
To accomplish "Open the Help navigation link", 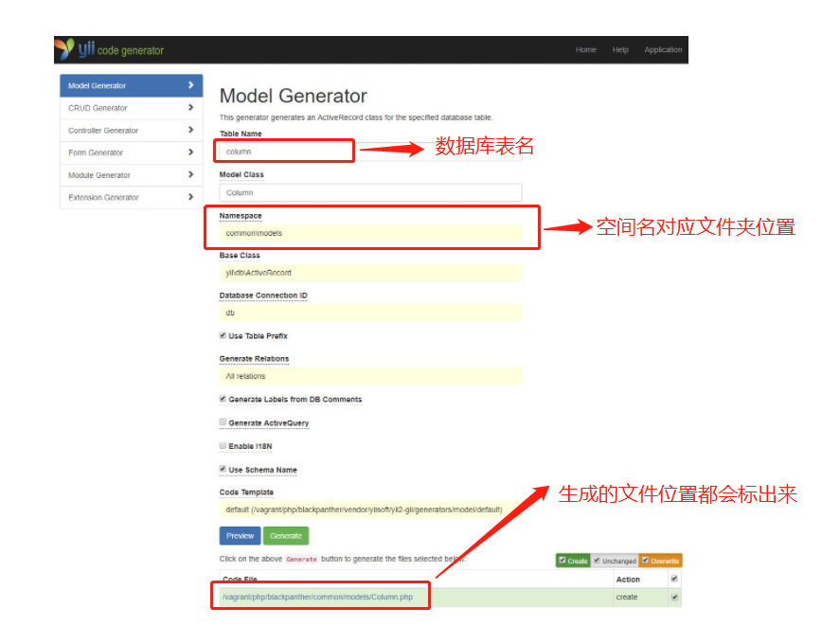I will pos(620,50).
